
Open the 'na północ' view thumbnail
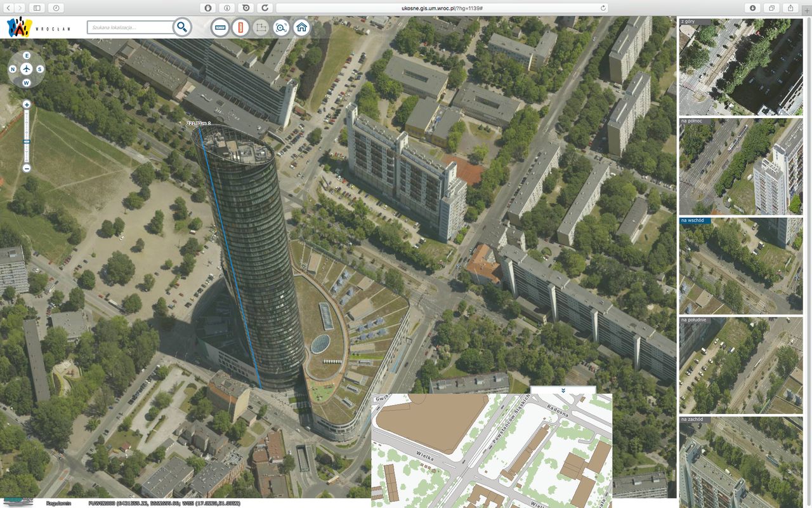[x=740, y=166]
